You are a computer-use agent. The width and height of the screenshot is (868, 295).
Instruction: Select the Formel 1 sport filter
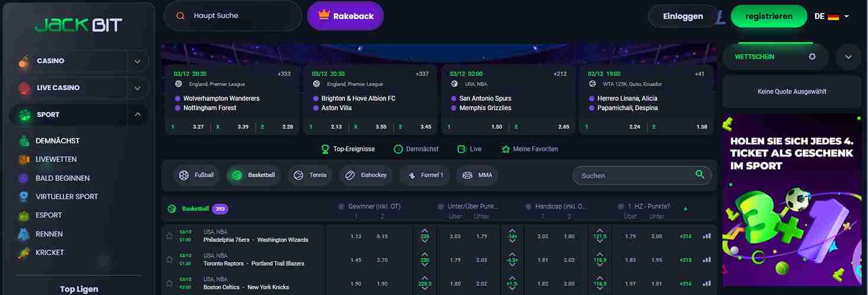(425, 175)
